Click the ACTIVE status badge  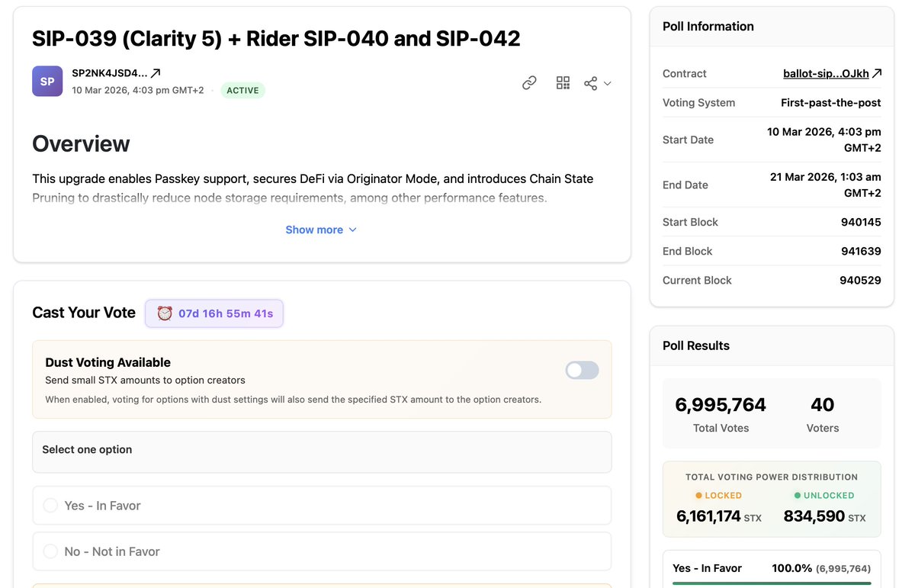tap(243, 90)
